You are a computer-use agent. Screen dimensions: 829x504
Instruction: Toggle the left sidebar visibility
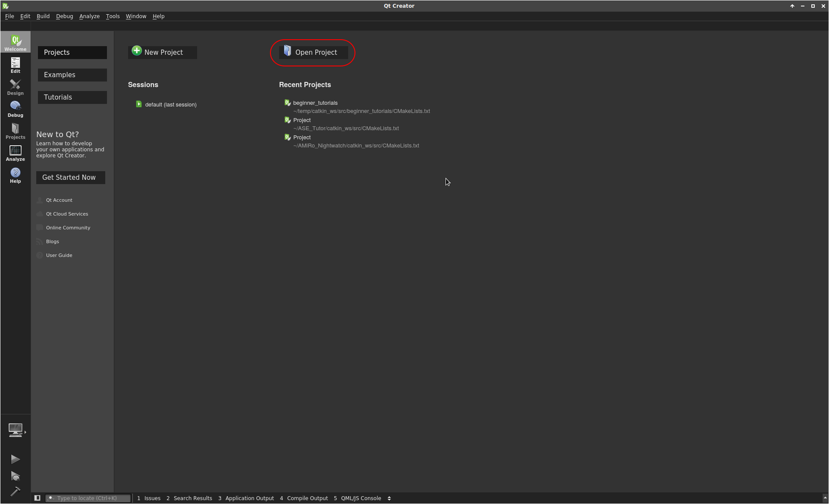(38, 498)
